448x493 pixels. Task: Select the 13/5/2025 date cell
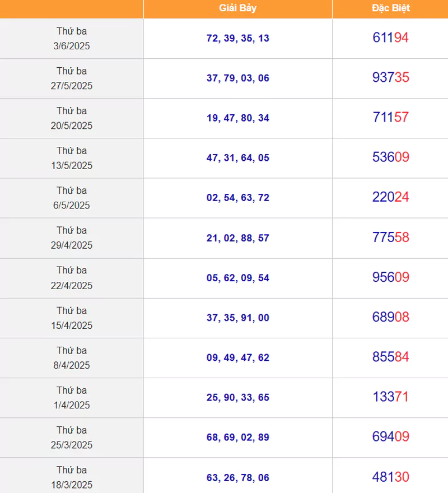pyautogui.click(x=72, y=158)
